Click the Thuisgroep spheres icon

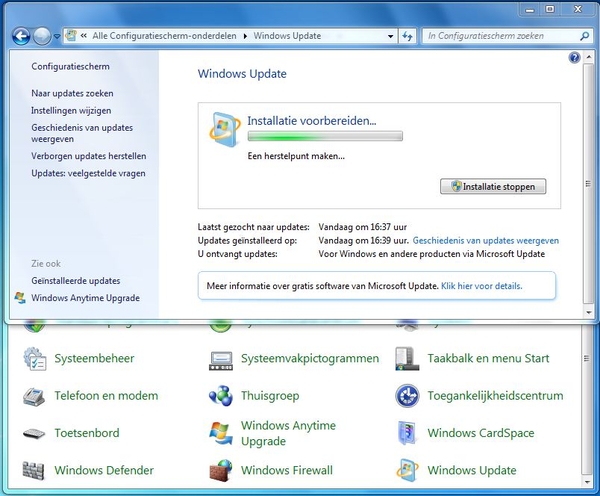click(221, 396)
